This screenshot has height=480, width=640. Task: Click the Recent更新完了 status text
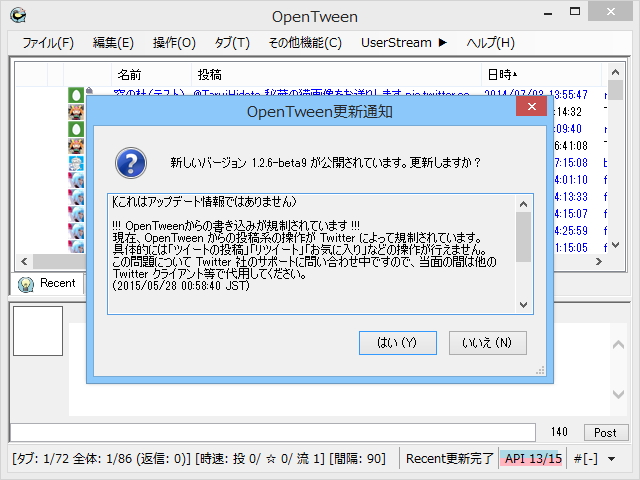pyautogui.click(x=449, y=459)
